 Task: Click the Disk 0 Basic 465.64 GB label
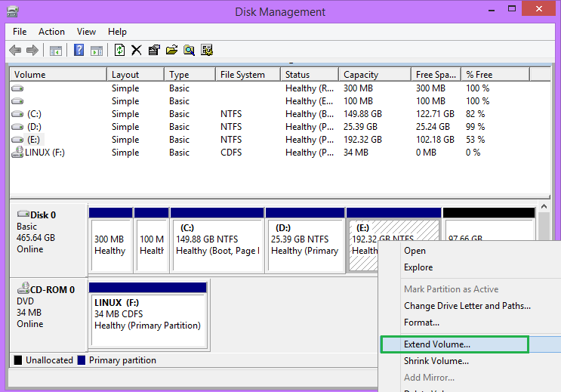[48, 239]
